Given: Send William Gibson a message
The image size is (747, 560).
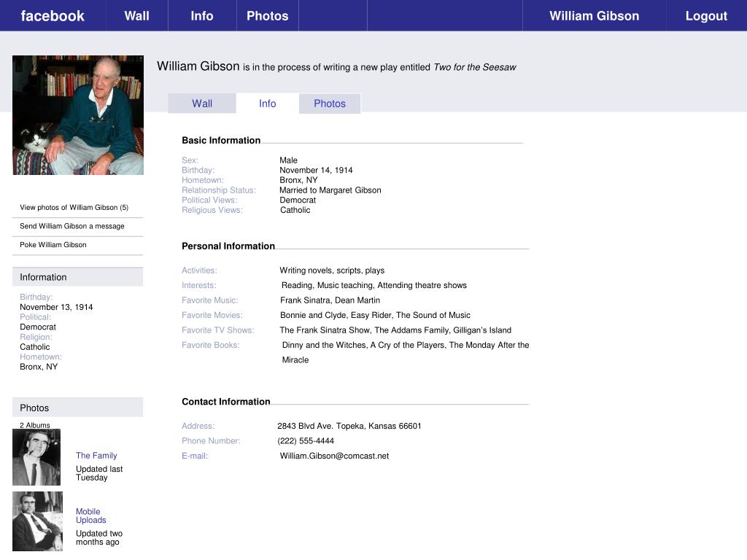Looking at the screenshot, I should click(x=72, y=226).
